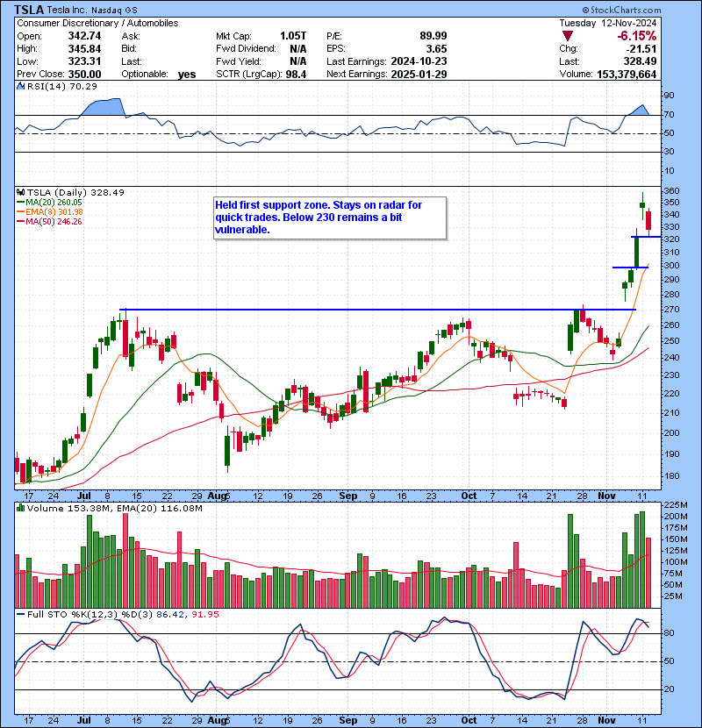Click the Nasdaq GS exchange label
This screenshot has width=702, height=728.
click(114, 11)
